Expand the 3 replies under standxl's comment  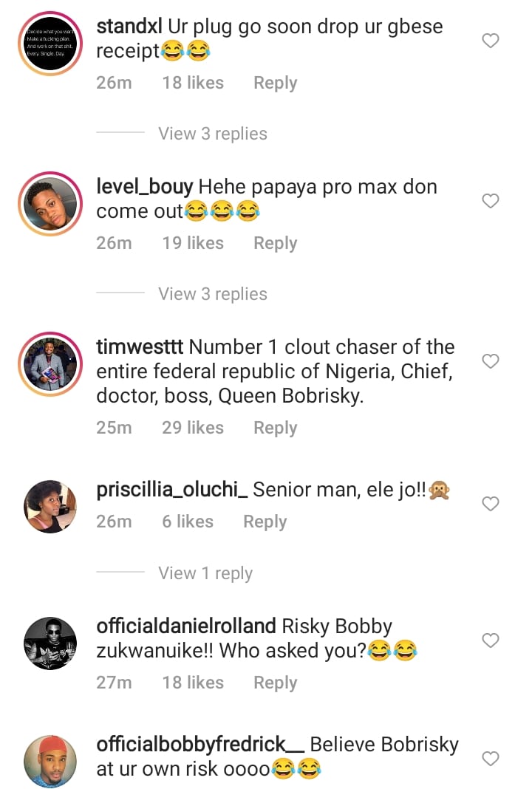[x=213, y=134]
